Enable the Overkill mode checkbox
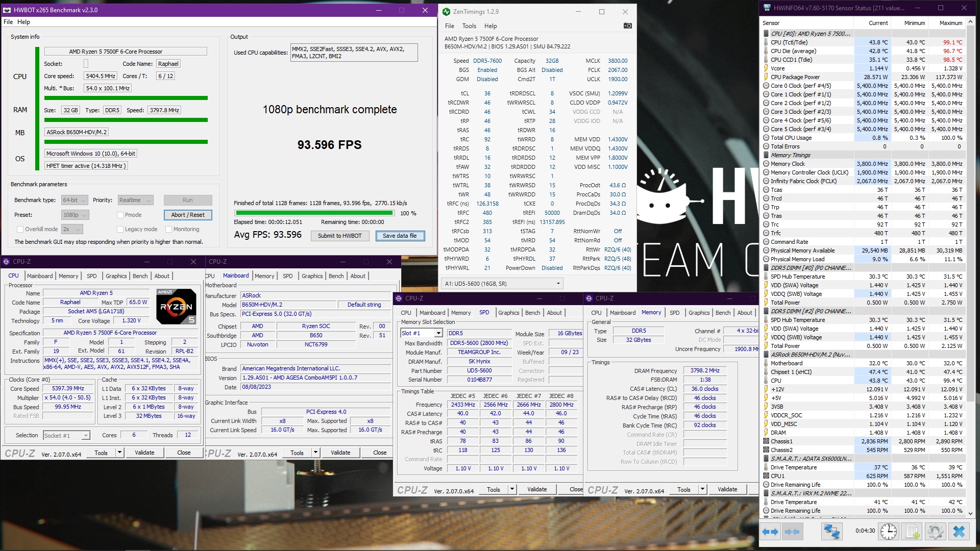 tap(20, 229)
